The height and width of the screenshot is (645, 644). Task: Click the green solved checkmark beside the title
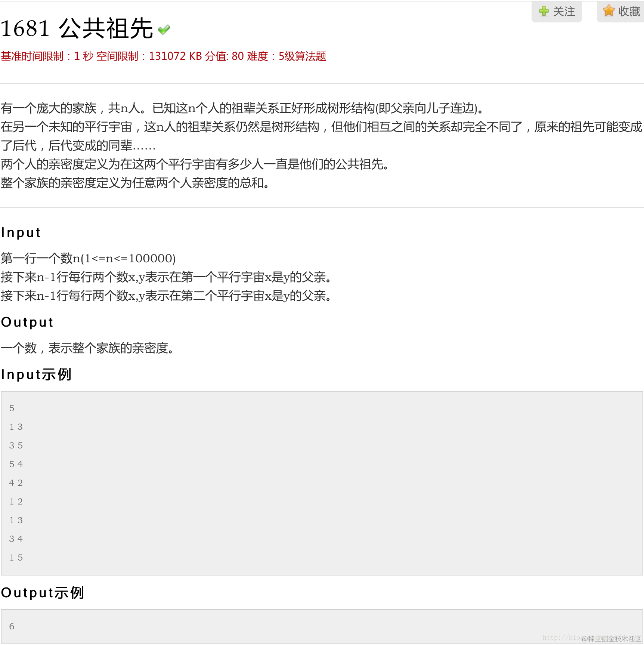[164, 30]
